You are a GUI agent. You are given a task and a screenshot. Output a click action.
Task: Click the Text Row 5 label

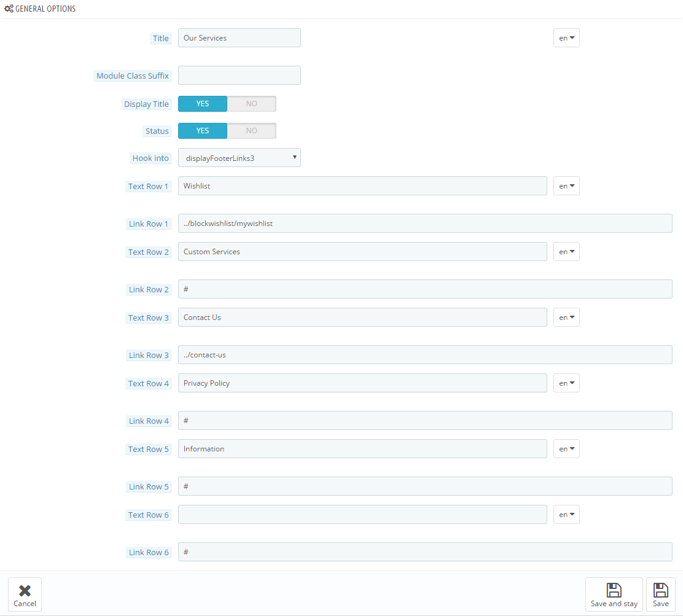tap(148, 449)
